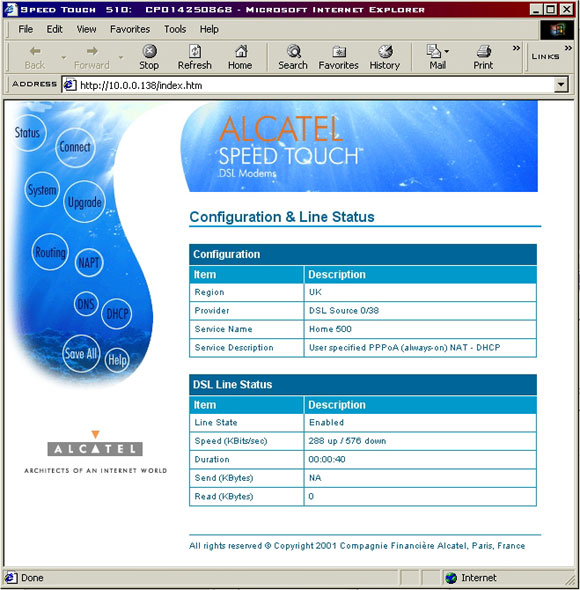Viewport: 580px width, 590px height.
Task: Select the NAPT bubble in sidebar
Action: tap(89, 263)
